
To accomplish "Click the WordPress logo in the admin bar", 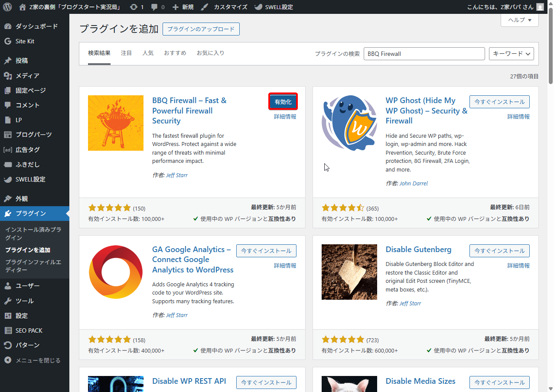I will click(7, 7).
